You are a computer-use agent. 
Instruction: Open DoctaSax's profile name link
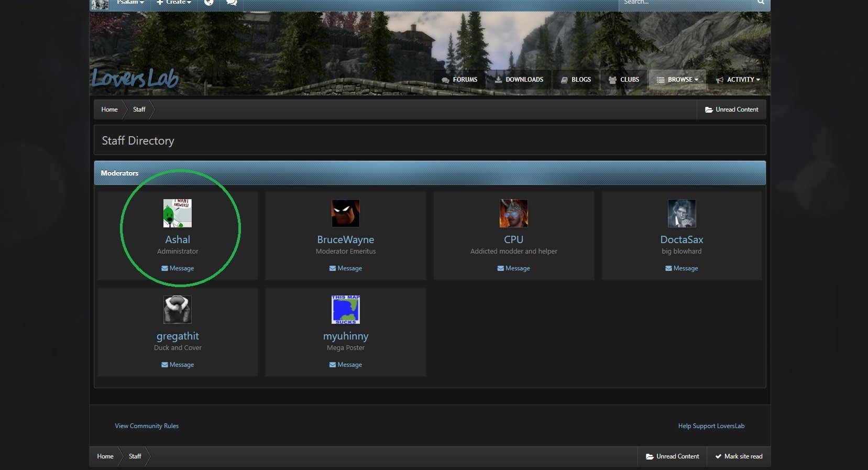tap(682, 239)
